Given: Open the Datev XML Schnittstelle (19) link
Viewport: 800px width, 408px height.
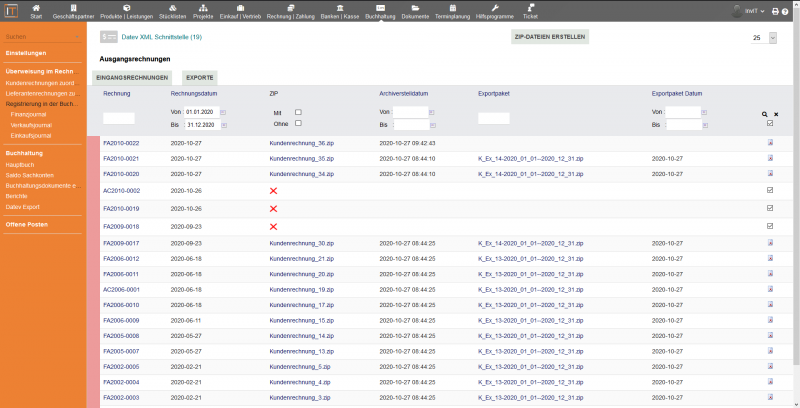Looking at the screenshot, I should 162,37.
